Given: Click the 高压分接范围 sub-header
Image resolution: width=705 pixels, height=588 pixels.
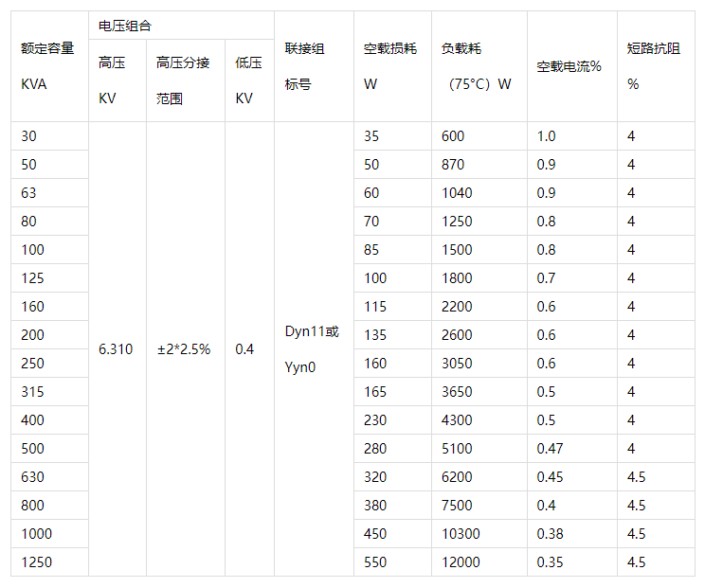Looking at the screenshot, I should 183,80.
